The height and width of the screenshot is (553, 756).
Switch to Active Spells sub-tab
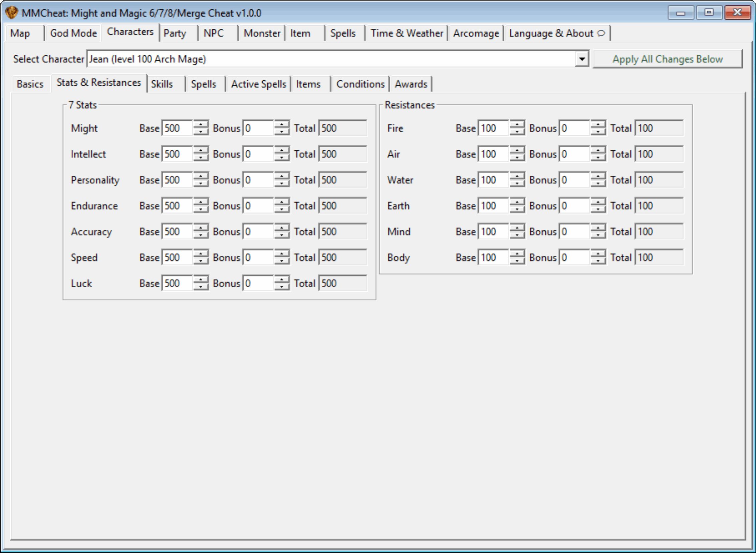pyautogui.click(x=259, y=84)
